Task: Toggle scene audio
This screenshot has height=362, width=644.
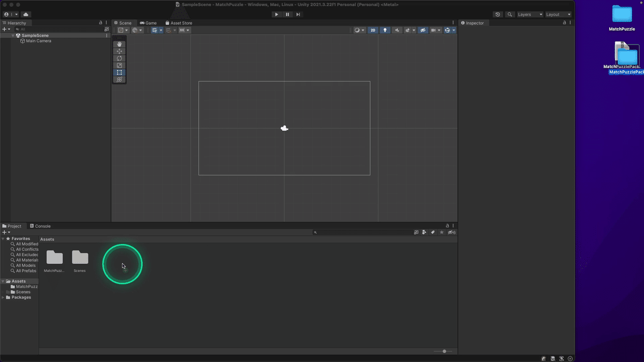Action: (x=397, y=30)
